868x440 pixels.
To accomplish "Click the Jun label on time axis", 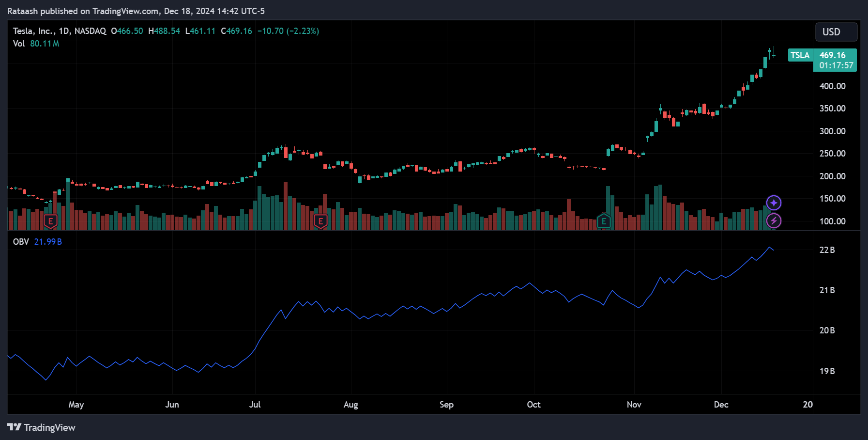I will pos(172,405).
